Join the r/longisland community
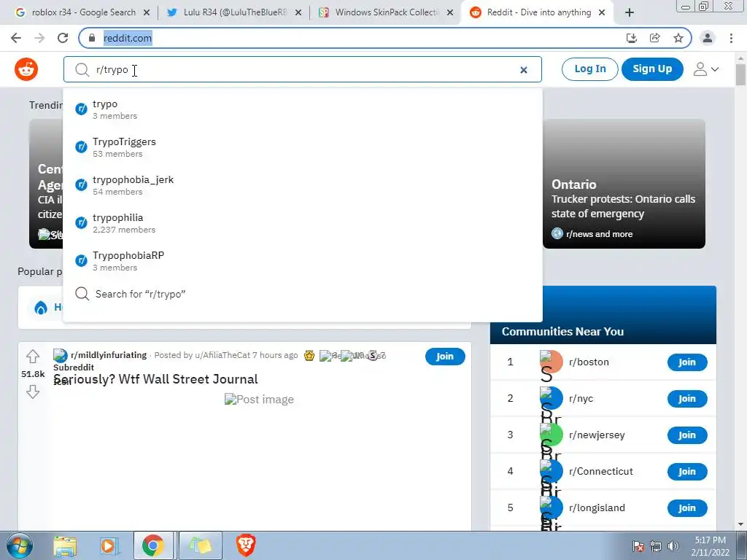This screenshot has height=560, width=747. [x=687, y=508]
